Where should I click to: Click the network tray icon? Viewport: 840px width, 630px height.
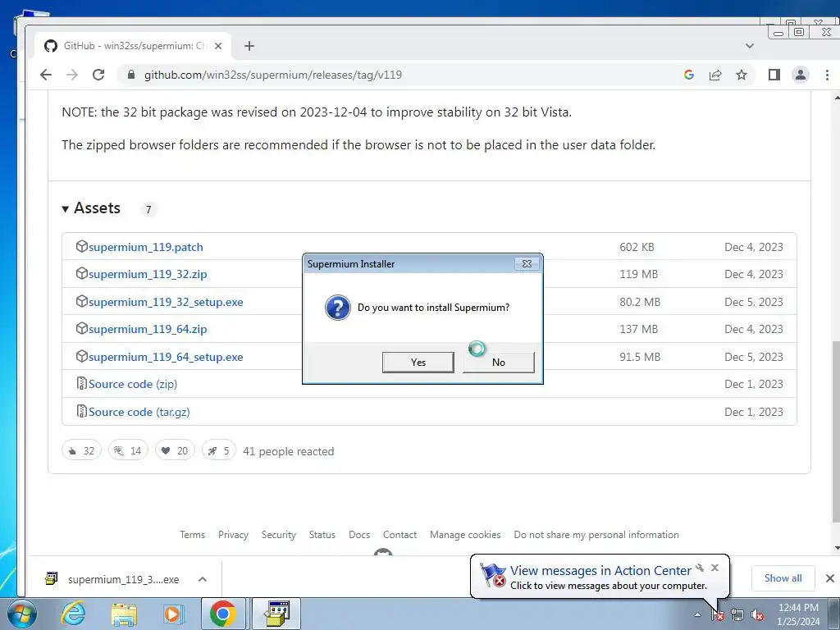pyautogui.click(x=737, y=615)
